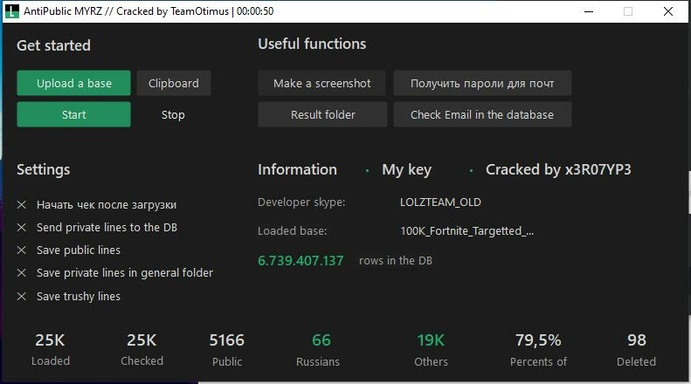Click the Получить пароли для почт button
Viewport: 691px width, 384px height.
click(482, 83)
